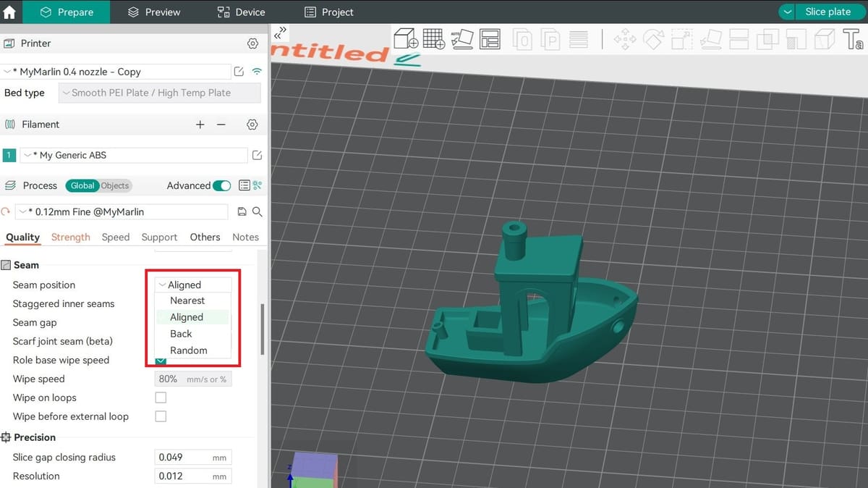Open printer settings gear icon

pos(252,43)
